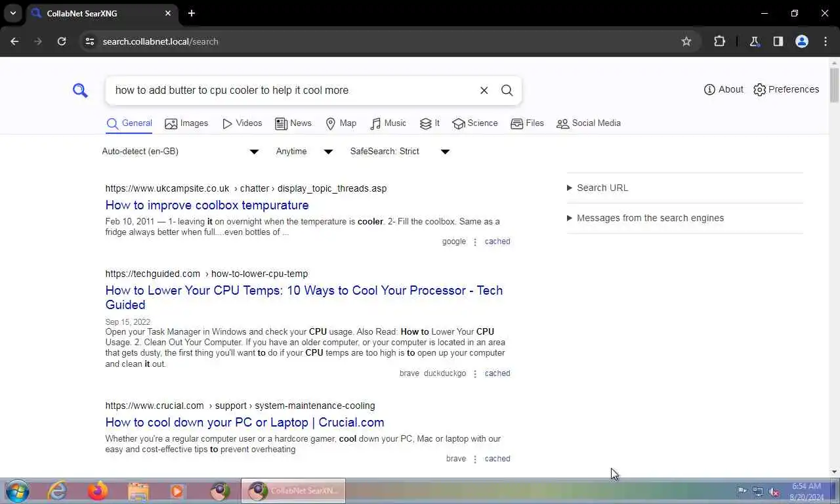The height and width of the screenshot is (504, 840).
Task: Open the tab search dropdown arrow
Action: pos(12,13)
